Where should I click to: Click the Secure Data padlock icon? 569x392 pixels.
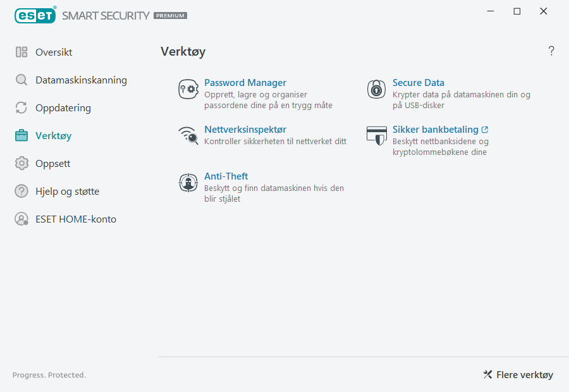[x=376, y=89]
